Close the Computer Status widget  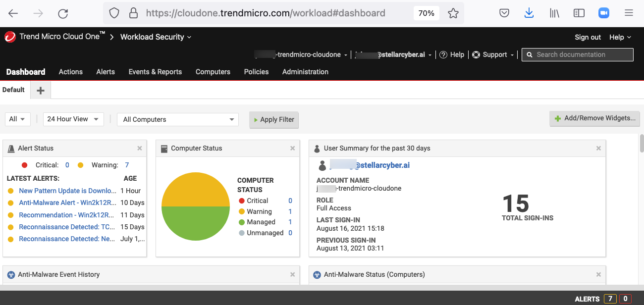tap(293, 148)
